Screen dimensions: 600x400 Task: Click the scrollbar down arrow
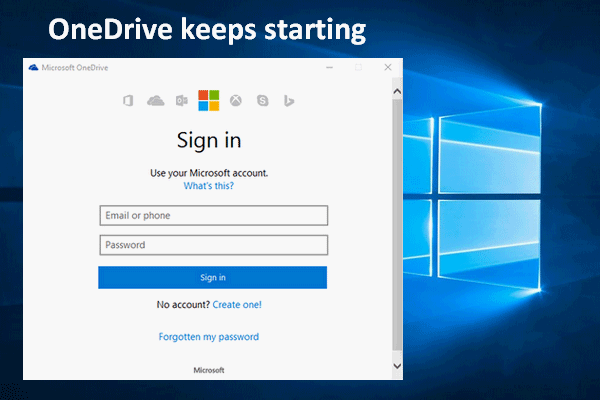coord(397,366)
